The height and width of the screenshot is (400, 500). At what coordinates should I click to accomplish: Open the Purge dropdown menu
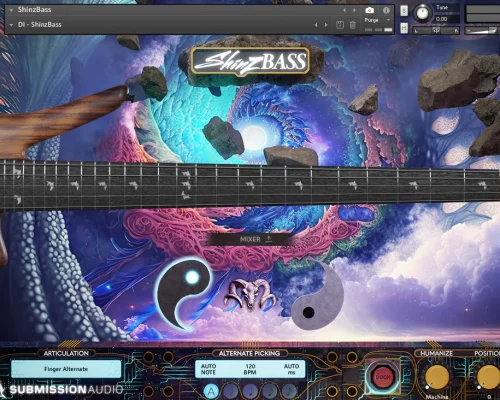tap(377, 20)
